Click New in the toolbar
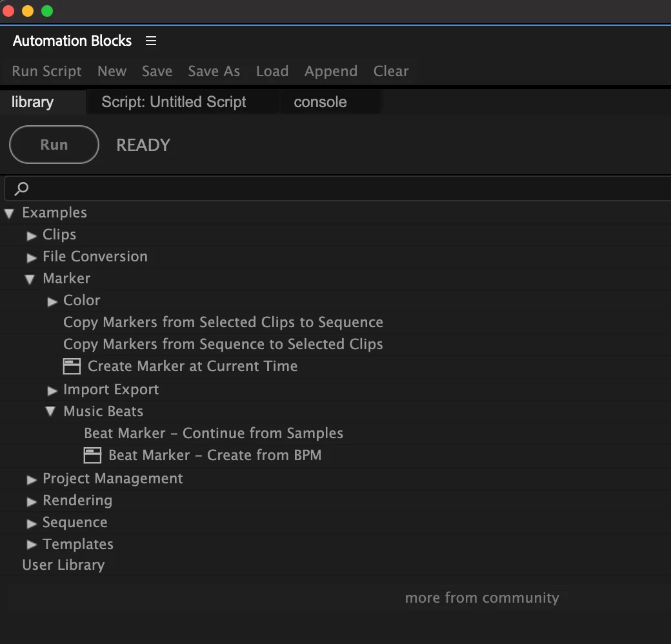671x644 pixels. [112, 71]
